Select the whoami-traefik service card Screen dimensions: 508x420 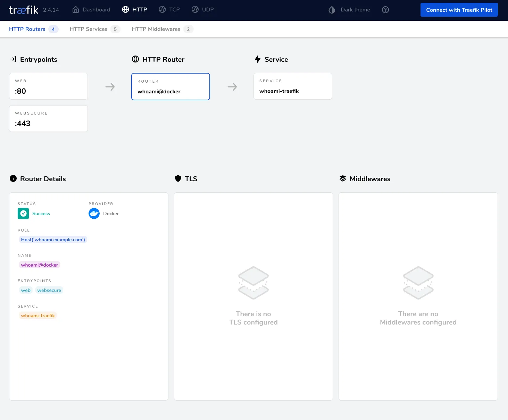coord(293,86)
